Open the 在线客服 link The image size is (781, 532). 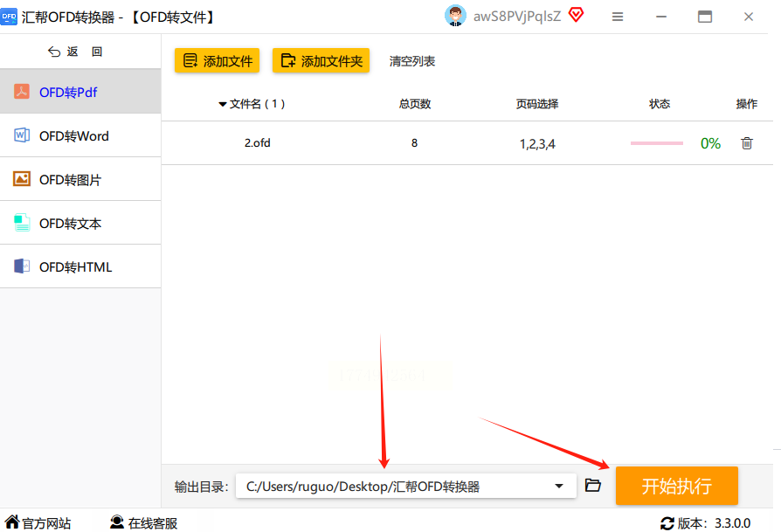click(152, 523)
